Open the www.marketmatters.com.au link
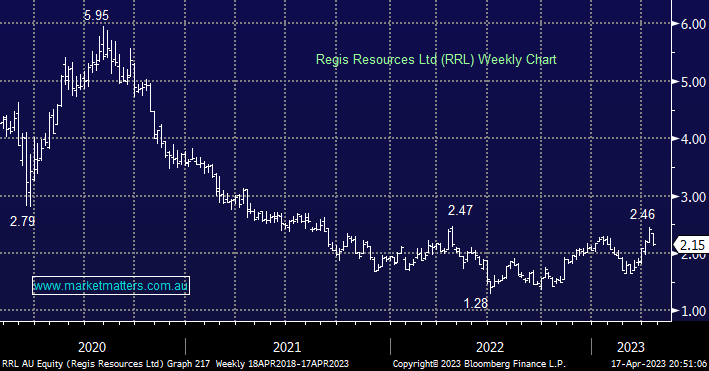The width and height of the screenshot is (709, 371). click(x=111, y=285)
